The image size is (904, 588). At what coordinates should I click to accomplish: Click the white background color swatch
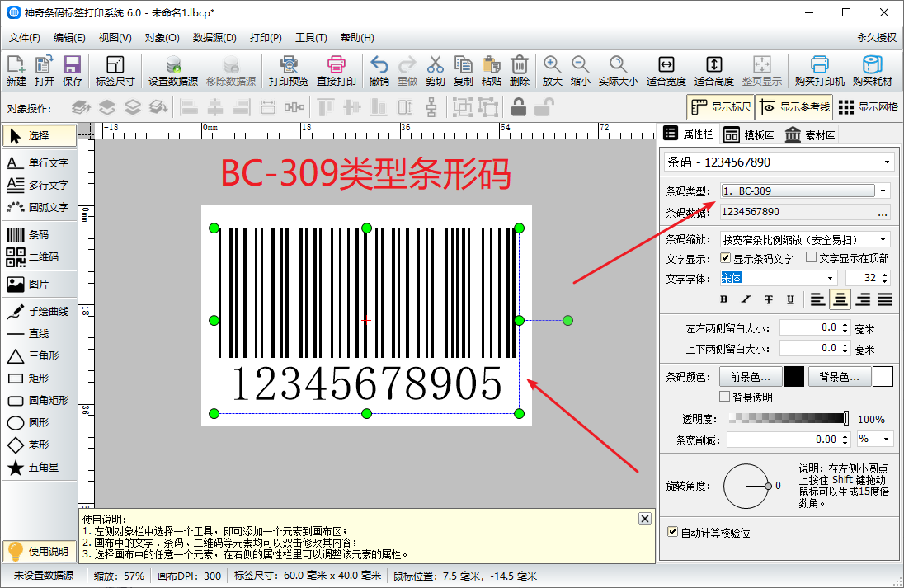883,377
